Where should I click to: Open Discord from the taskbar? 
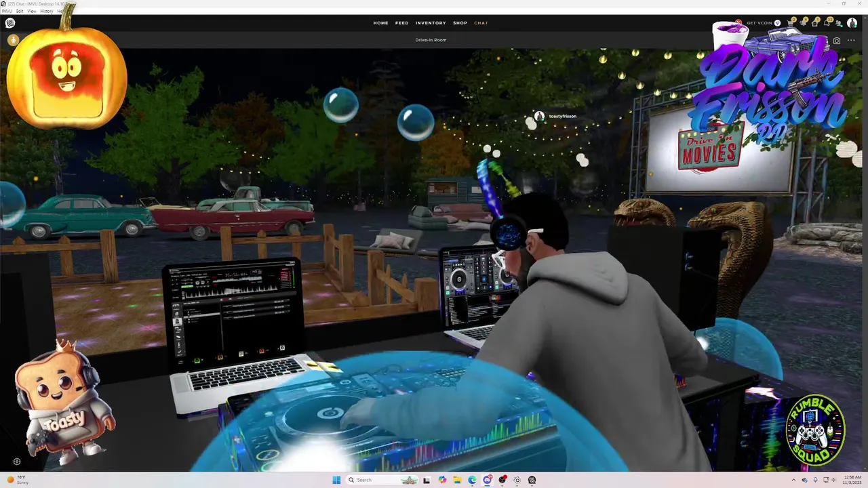coord(488,480)
